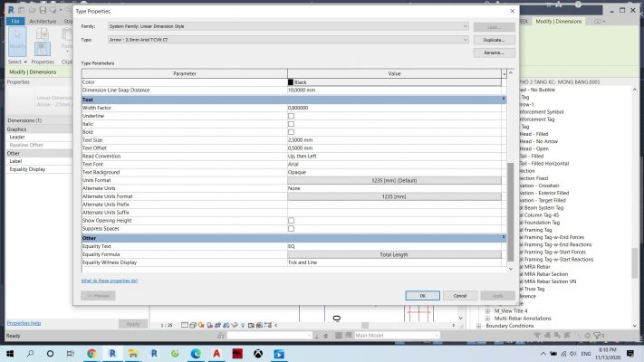644x362 pixels.
Task: Toggle the Italic checkbox
Action: point(291,124)
